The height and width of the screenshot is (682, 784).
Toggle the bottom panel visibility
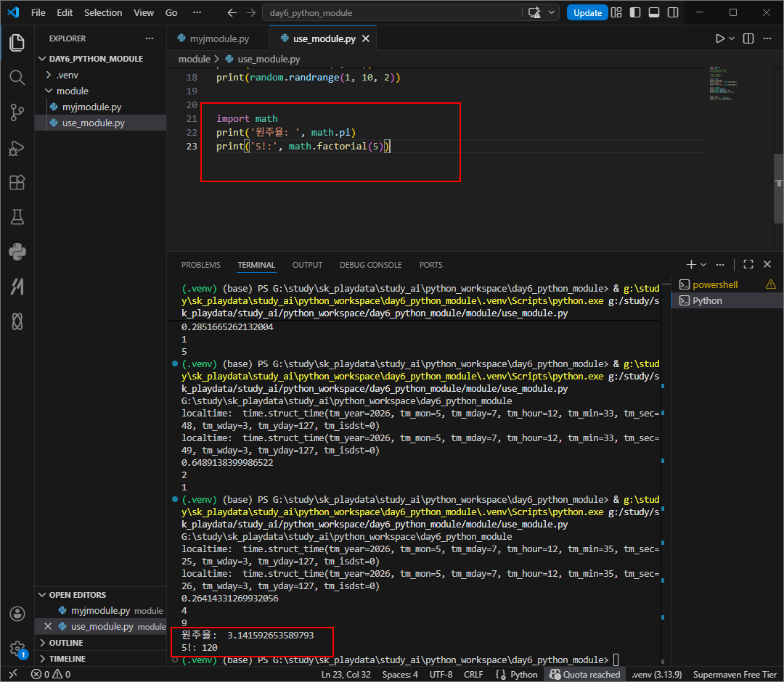coord(654,12)
